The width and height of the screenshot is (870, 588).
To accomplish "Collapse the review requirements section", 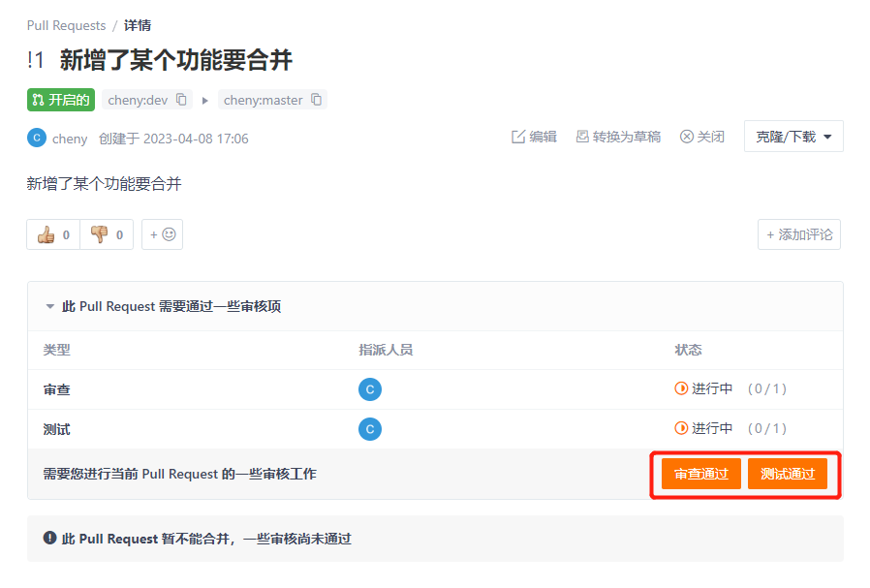I will [50, 306].
